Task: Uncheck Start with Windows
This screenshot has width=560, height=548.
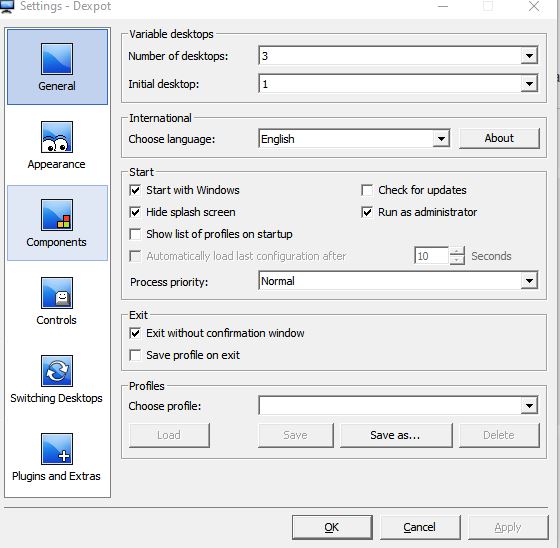Action: pyautogui.click(x=135, y=190)
